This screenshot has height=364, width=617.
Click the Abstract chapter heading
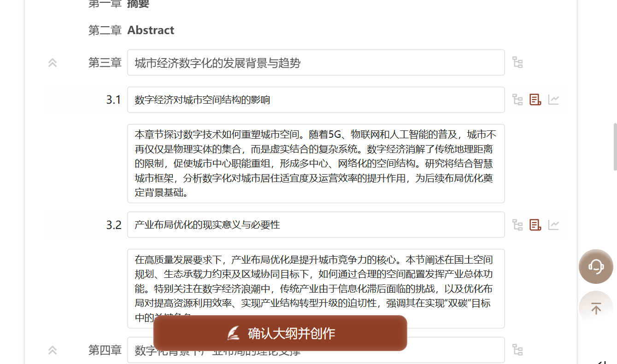click(x=151, y=30)
